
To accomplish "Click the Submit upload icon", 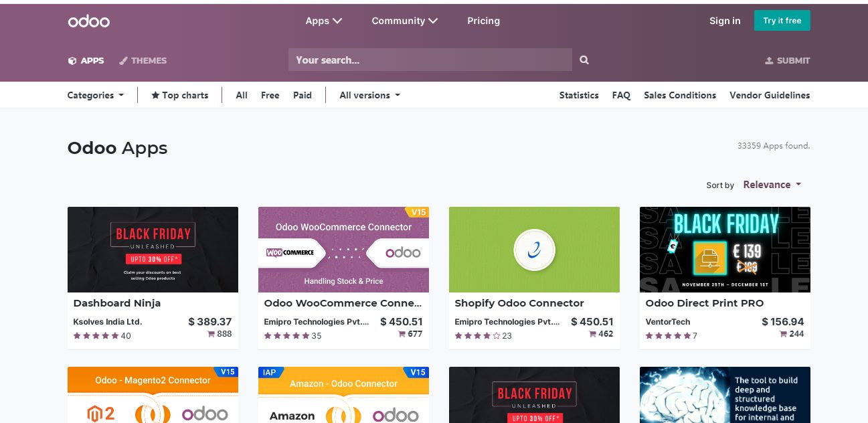I will pos(769,61).
